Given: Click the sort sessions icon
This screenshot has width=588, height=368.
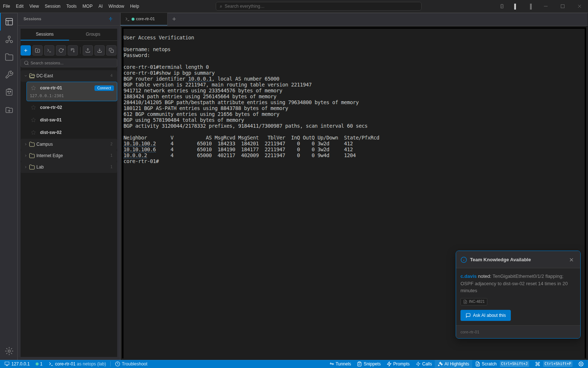Looking at the screenshot, I should pos(73,50).
